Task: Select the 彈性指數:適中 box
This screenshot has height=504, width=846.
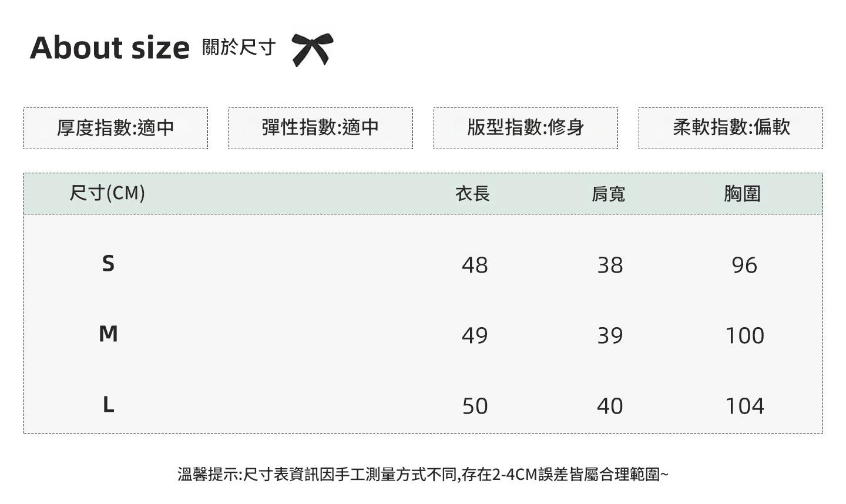Action: [320, 128]
